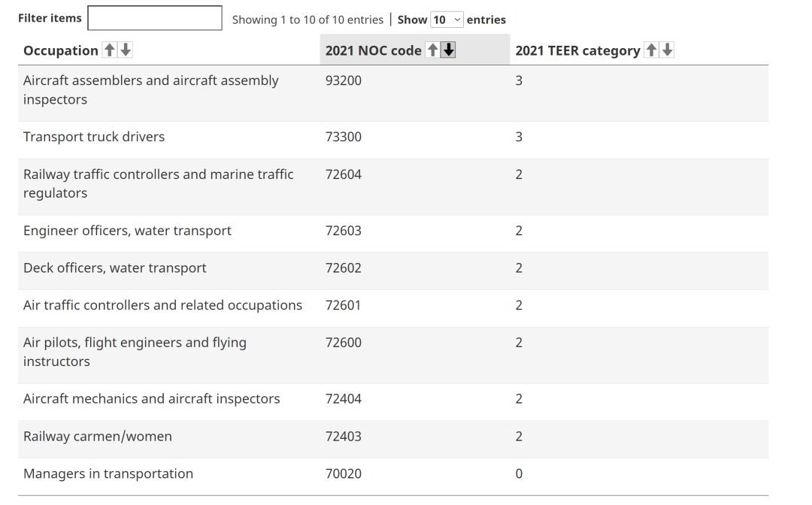Image resolution: width=812 pixels, height=505 pixels.
Task: Sort 2021 NOC code ascending arrow
Action: coord(432,50)
